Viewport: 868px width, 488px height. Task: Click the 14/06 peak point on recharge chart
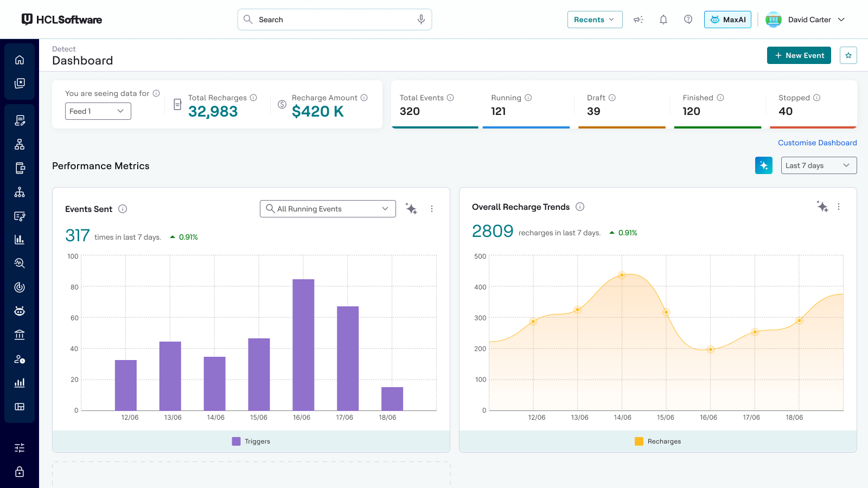(622, 275)
